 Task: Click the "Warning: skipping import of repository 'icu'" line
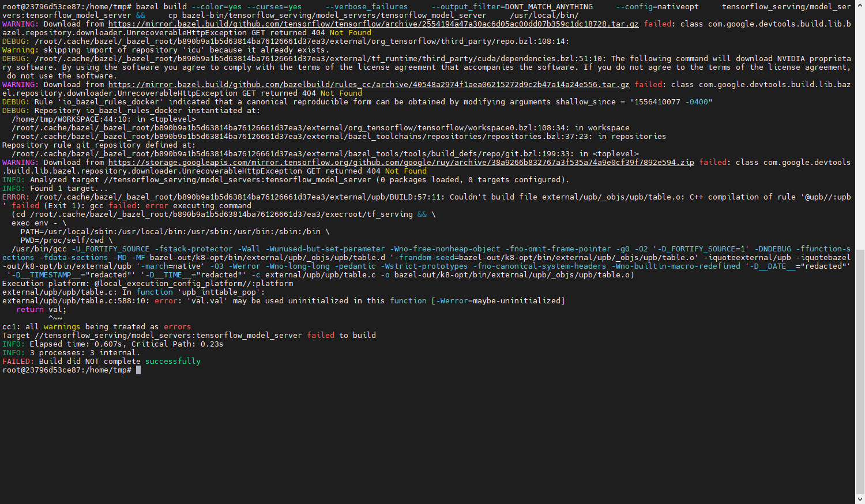pyautogui.click(x=166, y=50)
